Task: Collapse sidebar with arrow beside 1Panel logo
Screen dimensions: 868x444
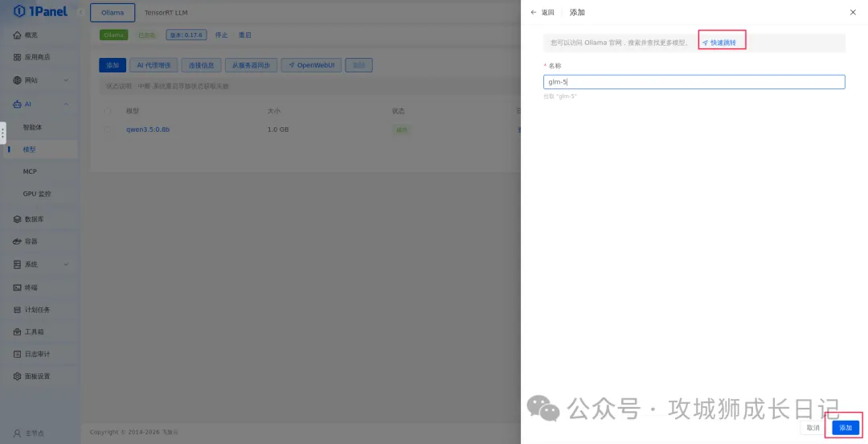Action: pos(81,13)
